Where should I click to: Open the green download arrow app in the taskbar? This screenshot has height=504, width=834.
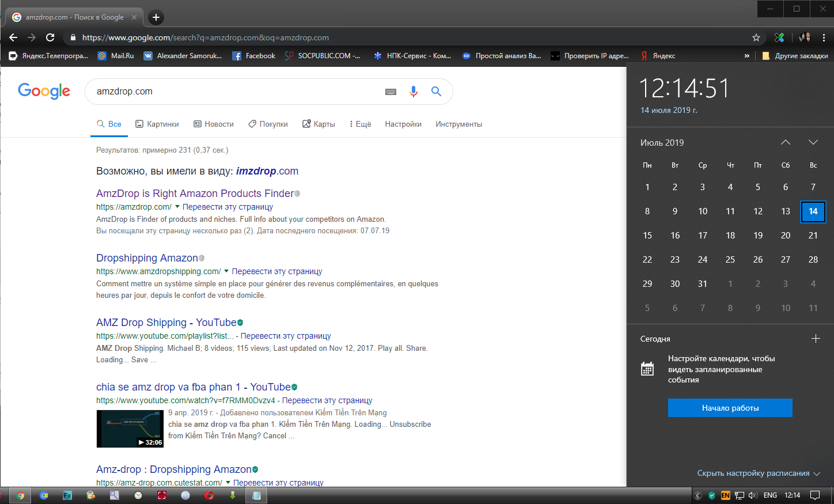click(233, 495)
